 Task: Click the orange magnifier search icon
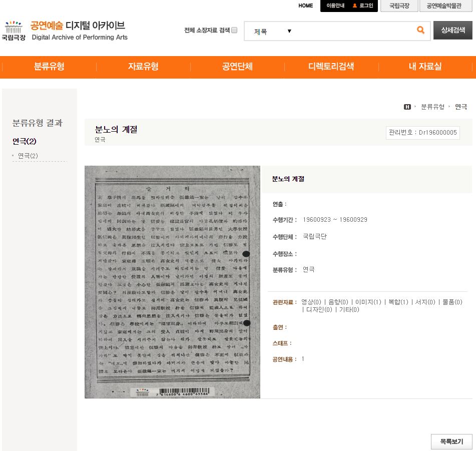click(x=420, y=31)
